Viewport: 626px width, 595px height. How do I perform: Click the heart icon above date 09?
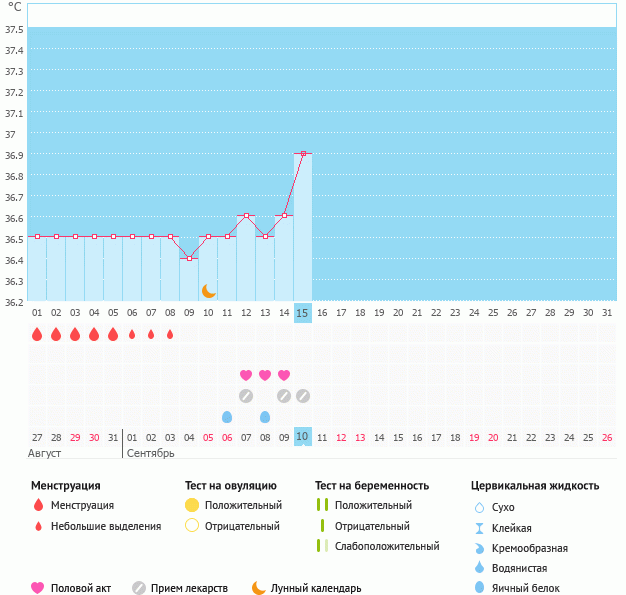284,375
